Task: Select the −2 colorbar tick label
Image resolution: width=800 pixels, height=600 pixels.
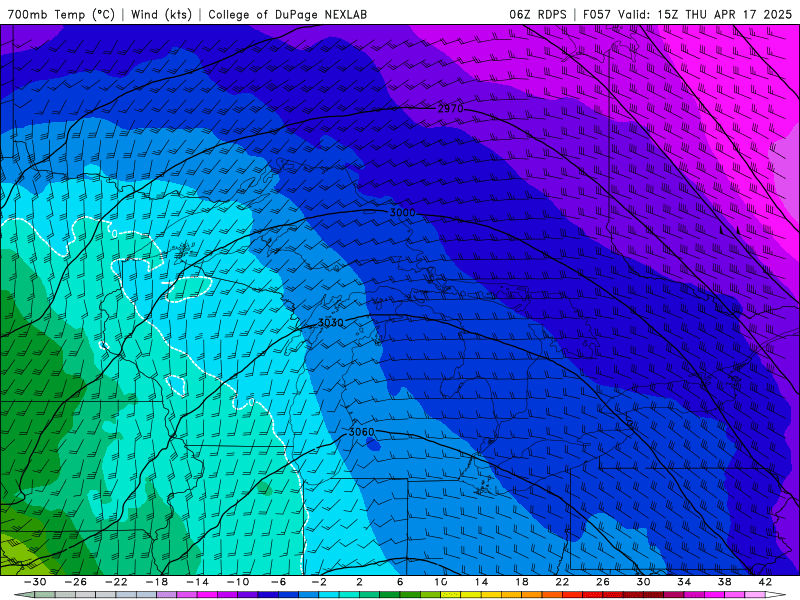Action: click(x=319, y=582)
